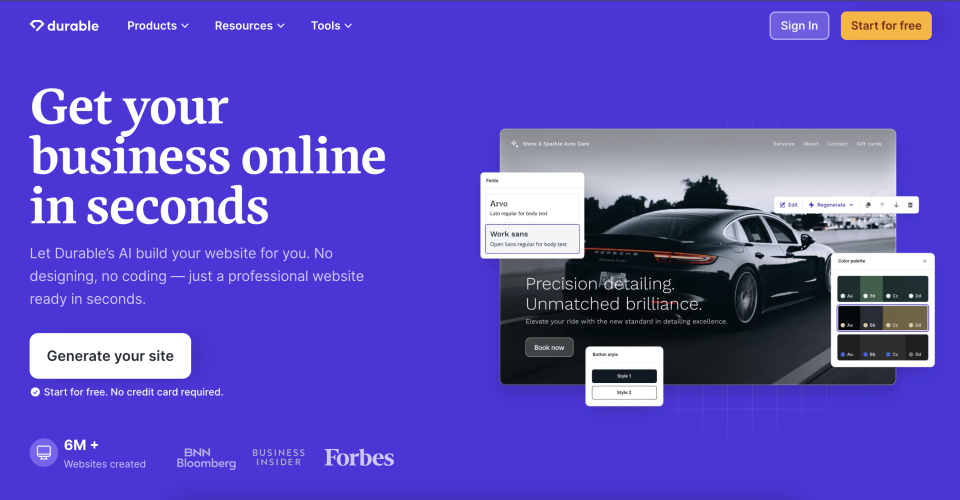Expand the Products dropdown menu
Viewport: 960px width, 500px height.
tap(157, 26)
